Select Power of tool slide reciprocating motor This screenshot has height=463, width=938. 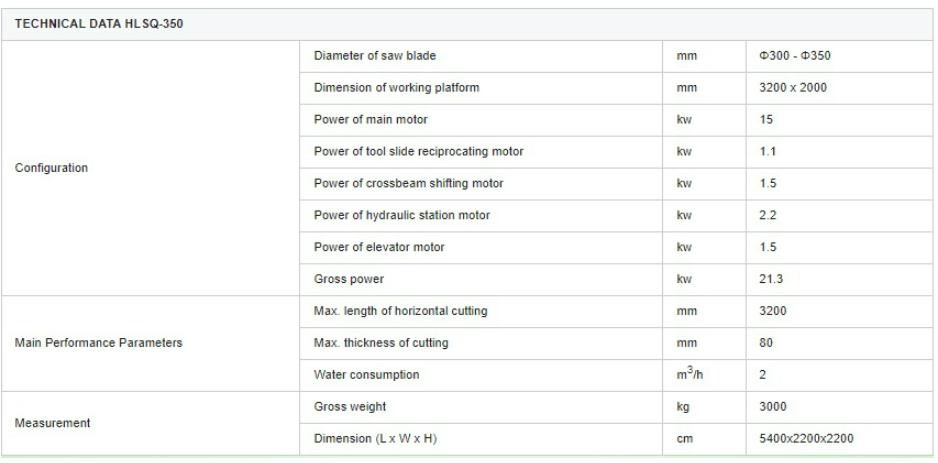click(x=419, y=151)
